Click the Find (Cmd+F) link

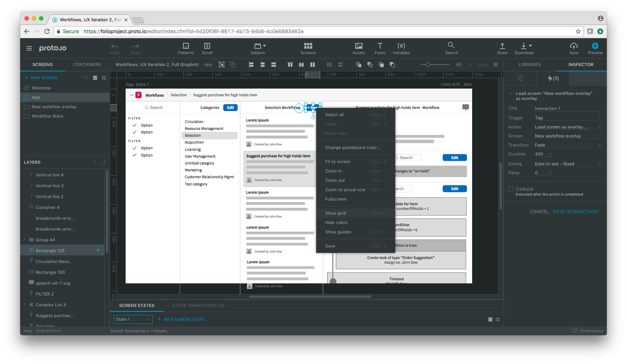(49, 331)
